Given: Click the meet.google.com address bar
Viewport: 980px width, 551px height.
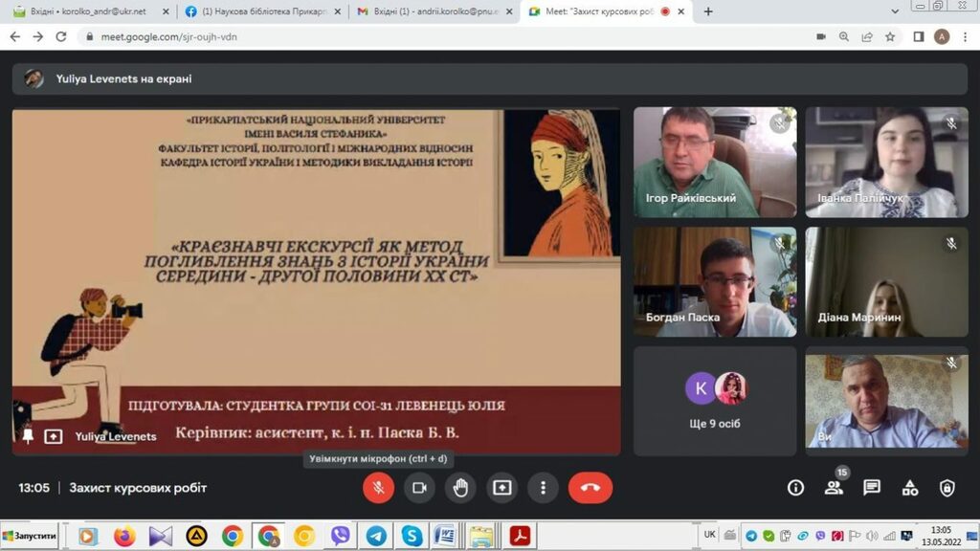Looking at the screenshot, I should 383,36.
